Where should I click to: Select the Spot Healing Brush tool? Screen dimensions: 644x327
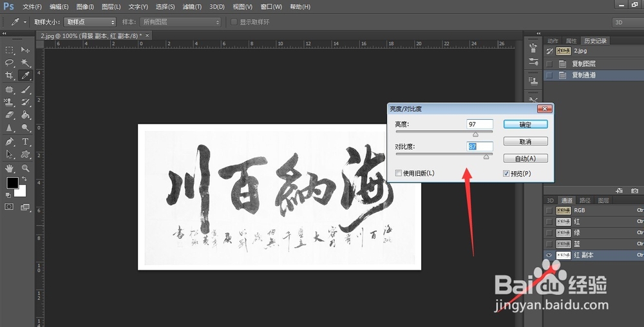pyautogui.click(x=9, y=89)
